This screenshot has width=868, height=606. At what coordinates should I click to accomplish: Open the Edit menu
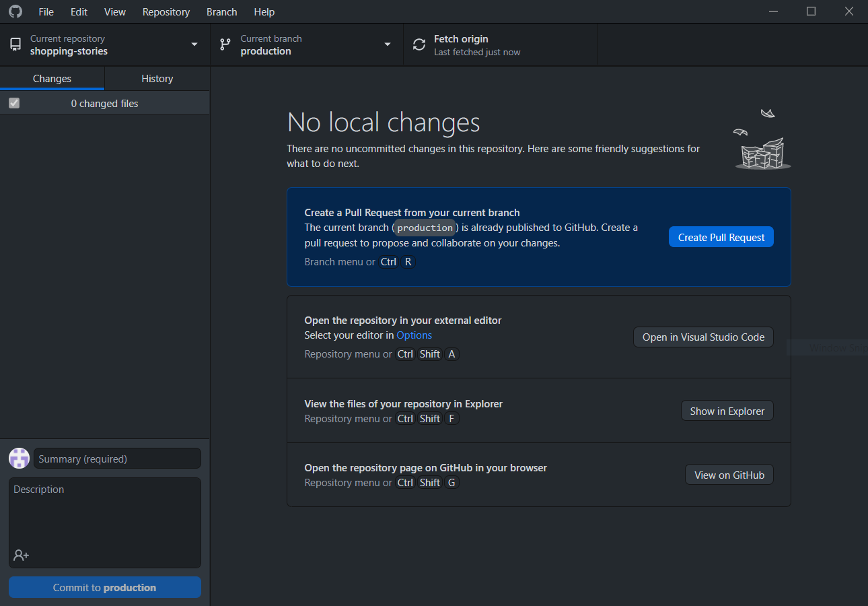79,12
